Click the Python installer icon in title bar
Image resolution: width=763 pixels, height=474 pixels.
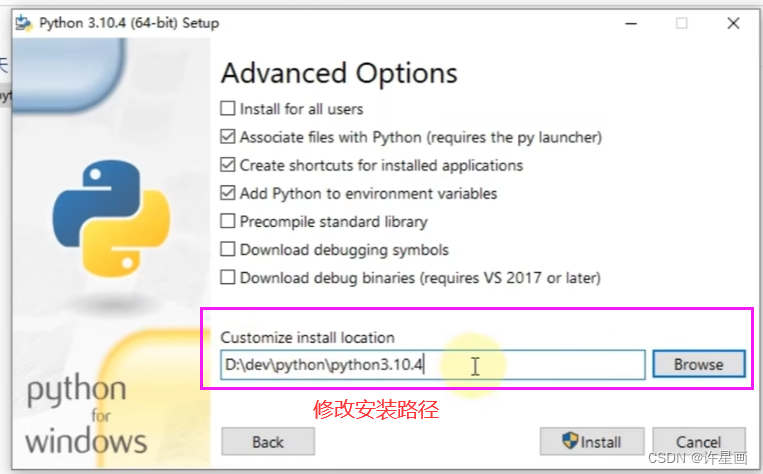23,23
